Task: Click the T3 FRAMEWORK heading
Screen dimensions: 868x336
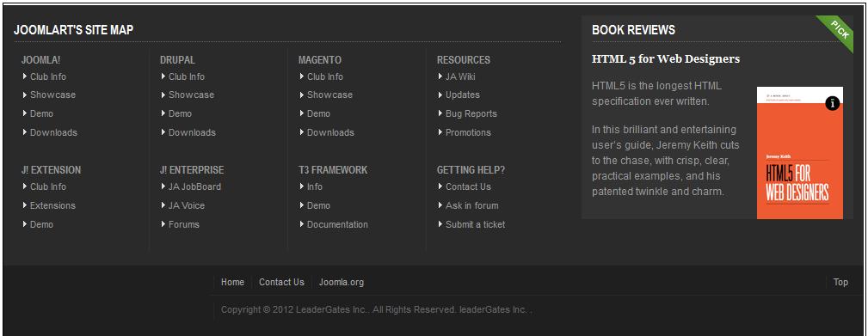Action: click(332, 169)
